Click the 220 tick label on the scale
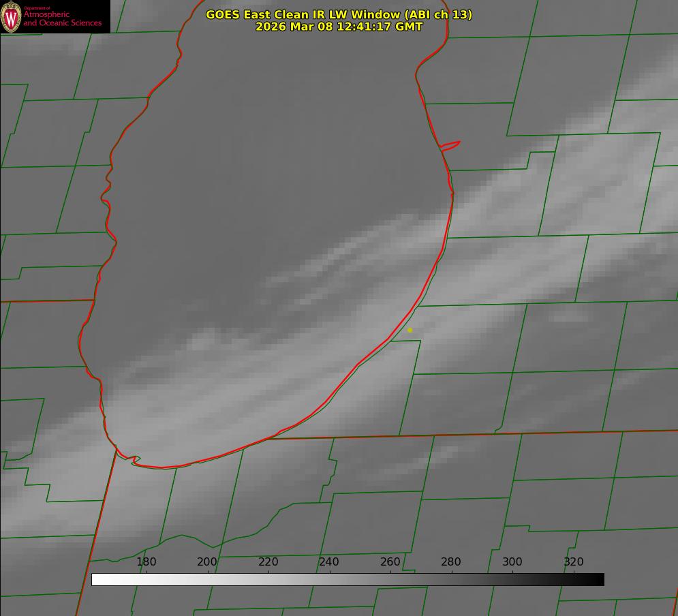 pyautogui.click(x=268, y=562)
